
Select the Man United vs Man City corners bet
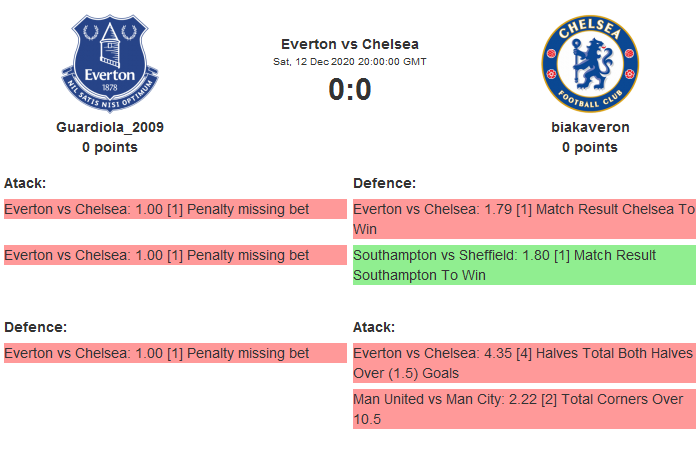(524, 409)
